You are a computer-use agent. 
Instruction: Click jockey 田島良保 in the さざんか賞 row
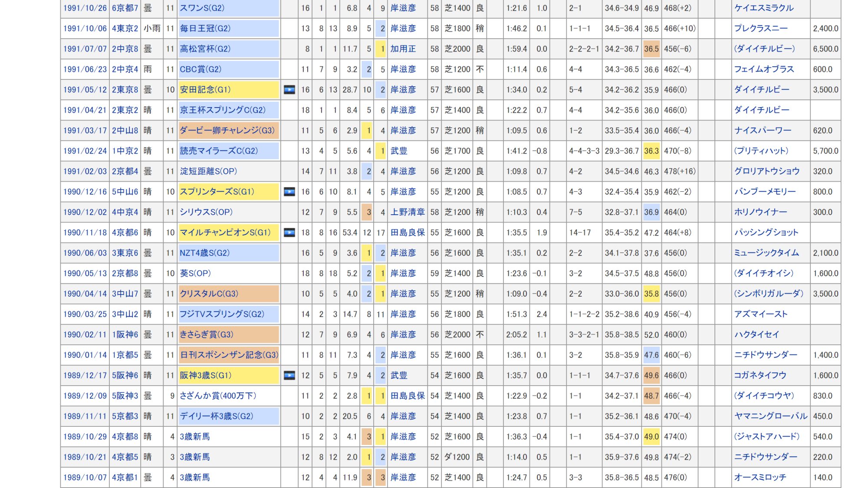pos(407,396)
